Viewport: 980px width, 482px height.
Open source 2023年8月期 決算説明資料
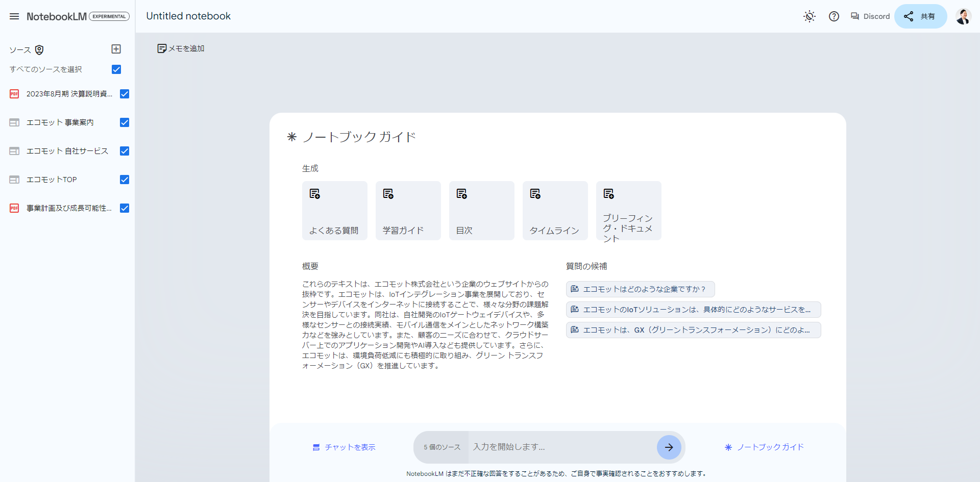[69, 94]
